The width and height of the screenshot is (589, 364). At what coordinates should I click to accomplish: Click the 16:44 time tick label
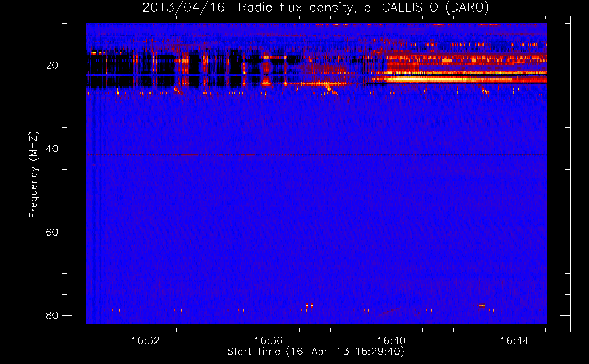[x=514, y=341]
